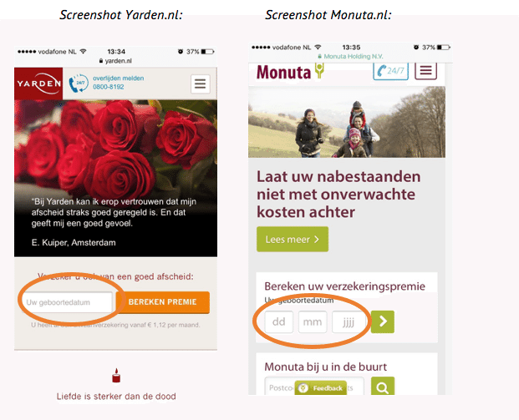Viewport: 519px width, 420px height.
Task: Focus the dd day field
Action: 278,321
